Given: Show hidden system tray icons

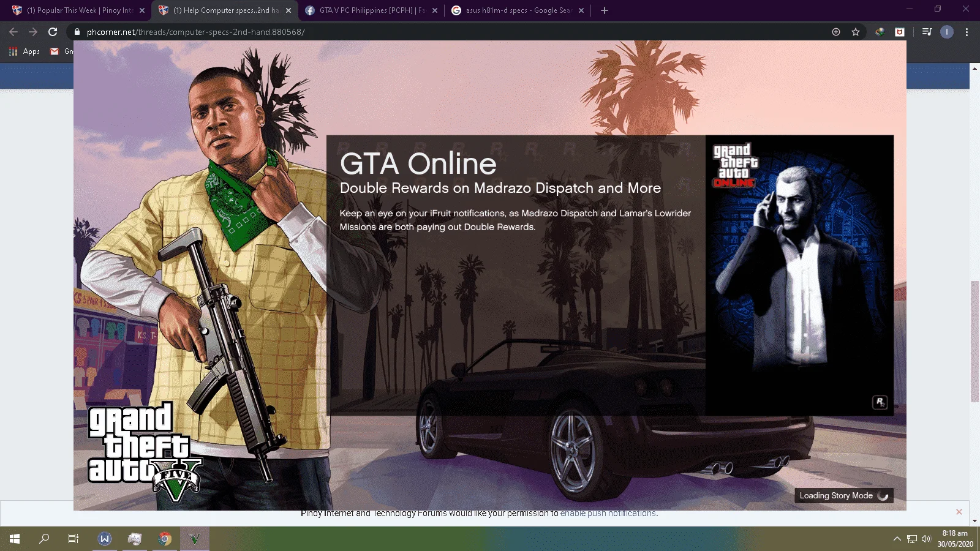Looking at the screenshot, I should [x=897, y=539].
